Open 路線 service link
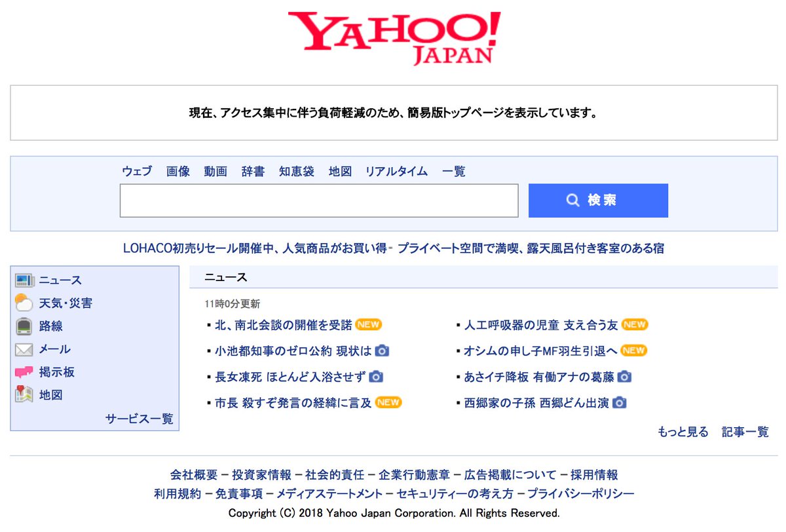This screenshot has width=786, height=532. pos(51,326)
